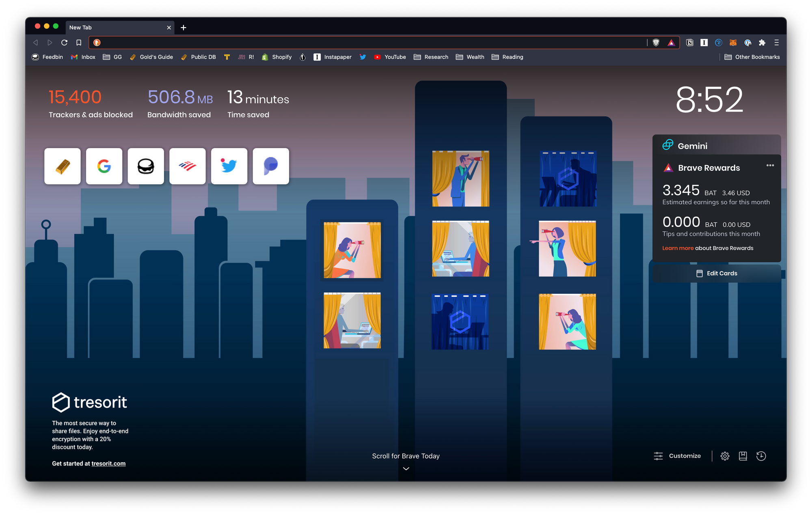This screenshot has width=812, height=515.
Task: Open the MetaMask fox extension
Action: 733,43
